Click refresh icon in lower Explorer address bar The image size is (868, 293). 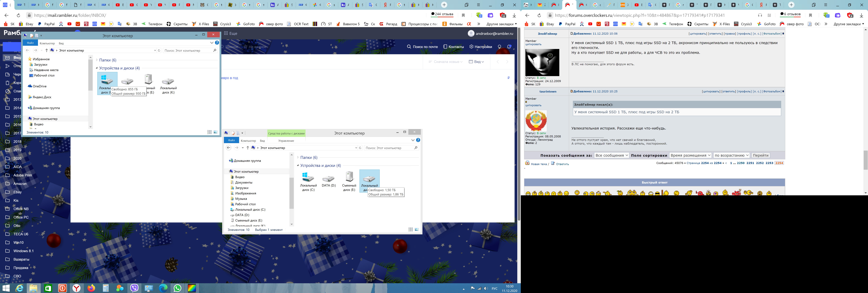coord(360,148)
